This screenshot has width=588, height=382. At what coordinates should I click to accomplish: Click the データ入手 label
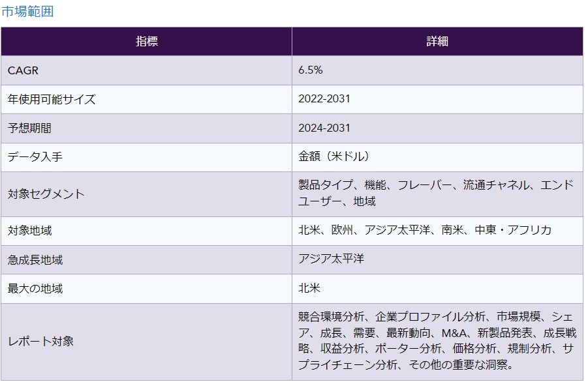(x=35, y=157)
